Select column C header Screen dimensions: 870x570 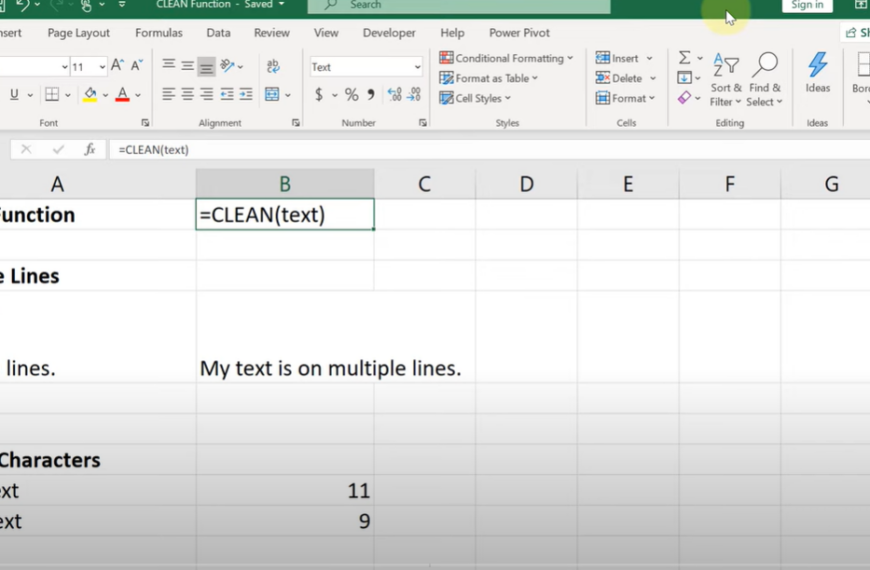point(424,184)
